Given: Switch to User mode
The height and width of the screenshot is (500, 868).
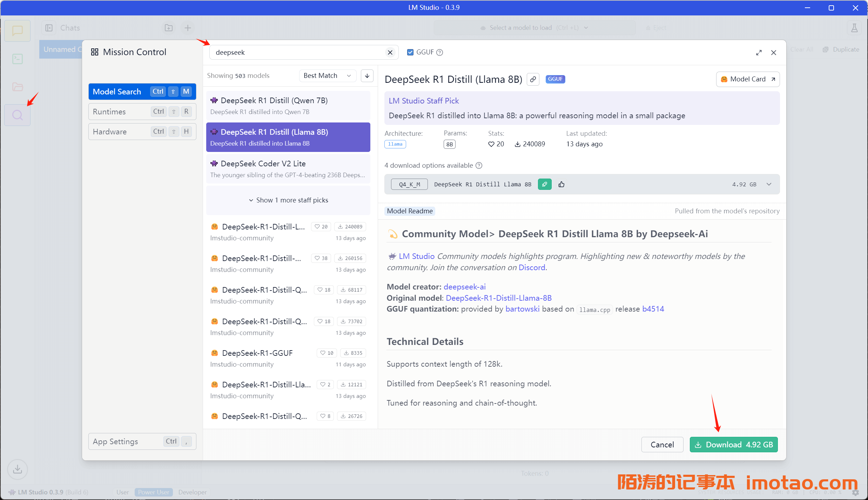Looking at the screenshot, I should coord(123,492).
